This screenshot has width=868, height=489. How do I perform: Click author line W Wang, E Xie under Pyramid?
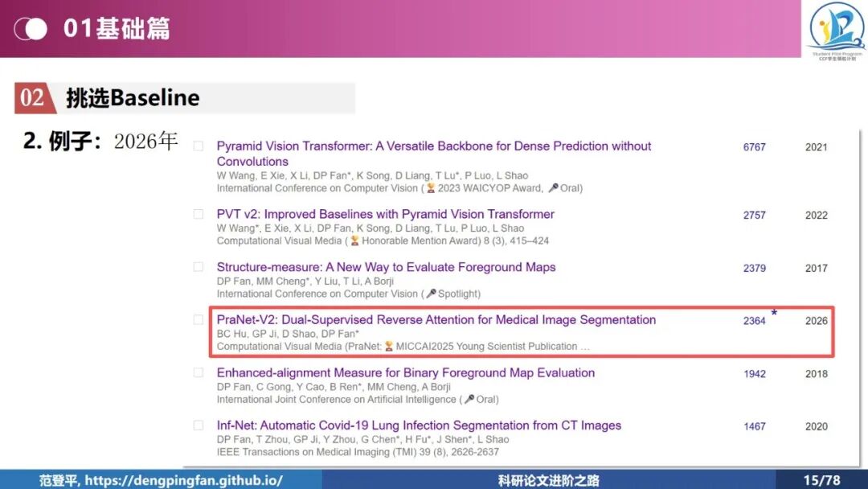tap(372, 175)
